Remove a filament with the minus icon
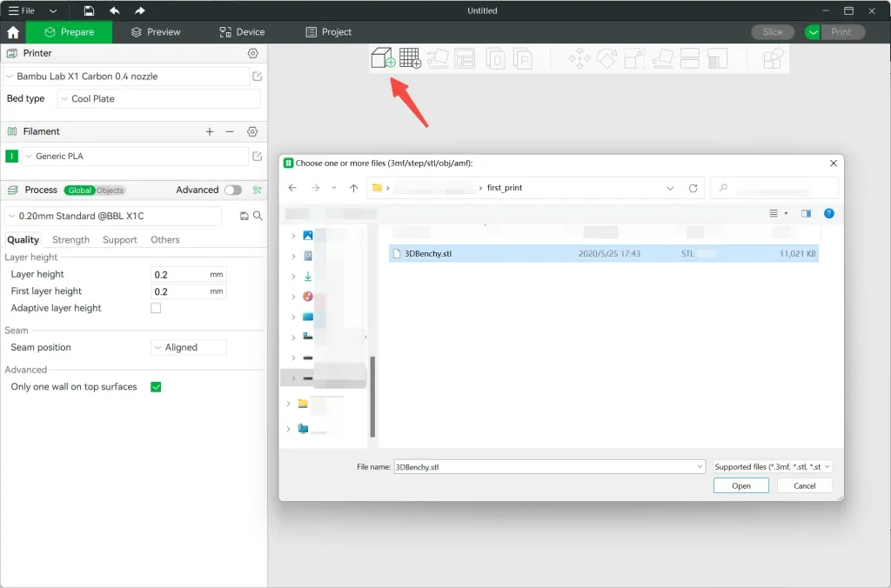This screenshot has width=891, height=588. (x=230, y=131)
